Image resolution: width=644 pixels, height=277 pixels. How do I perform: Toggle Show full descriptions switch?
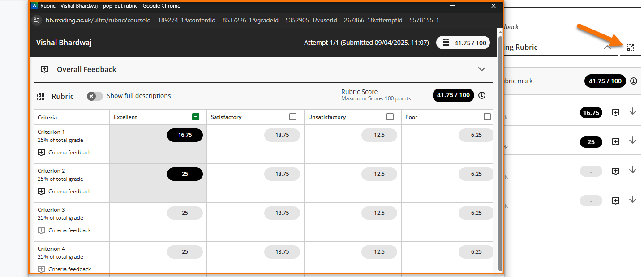coord(94,96)
